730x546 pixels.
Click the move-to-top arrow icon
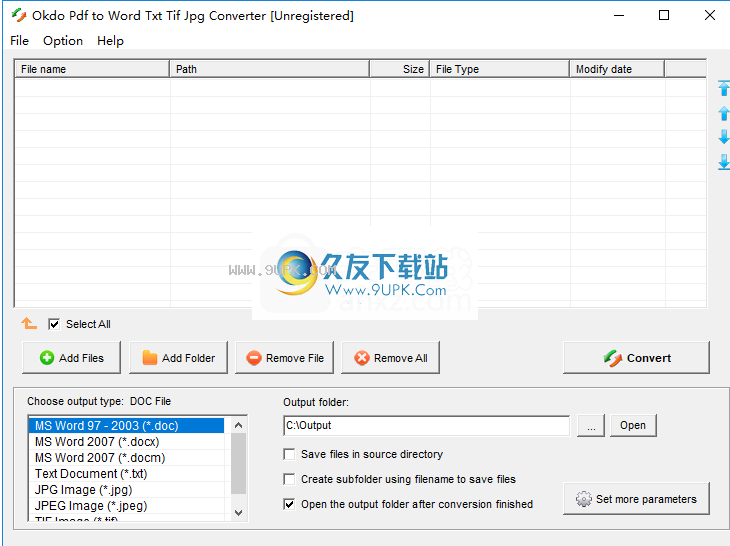(723, 88)
